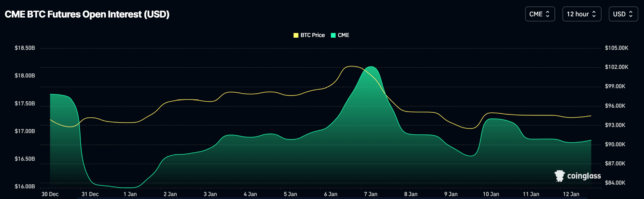Click the green CME legend swatch
The height and width of the screenshot is (199, 644).
tap(333, 35)
